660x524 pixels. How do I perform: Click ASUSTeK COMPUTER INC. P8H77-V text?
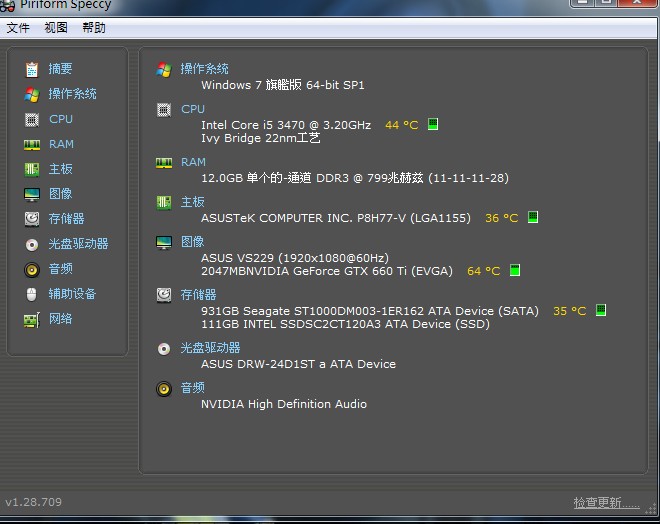[x=336, y=218]
